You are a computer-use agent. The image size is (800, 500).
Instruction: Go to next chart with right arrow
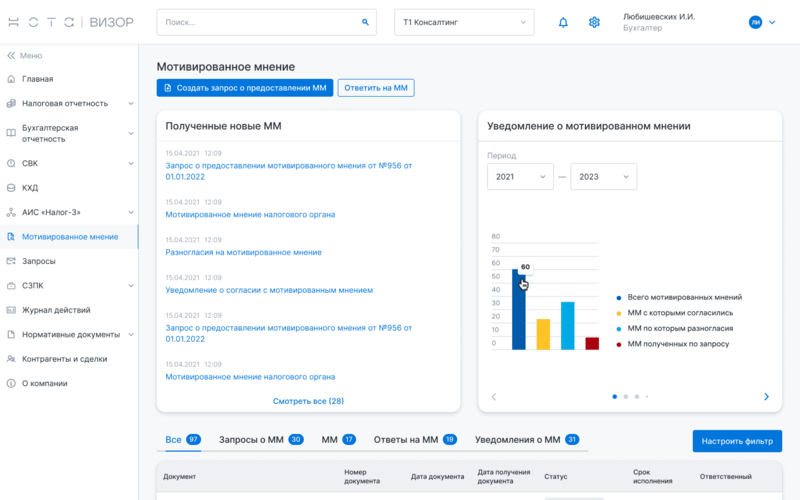pos(766,397)
